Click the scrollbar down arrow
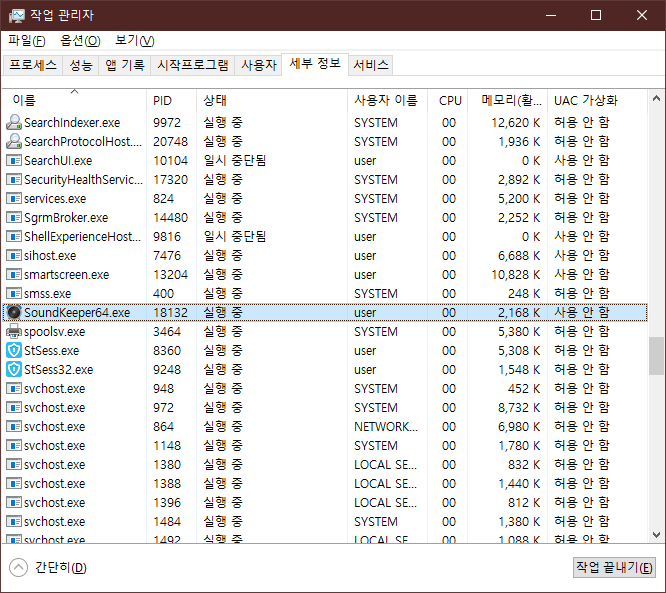Viewport: 666px width, 593px height. (656, 534)
